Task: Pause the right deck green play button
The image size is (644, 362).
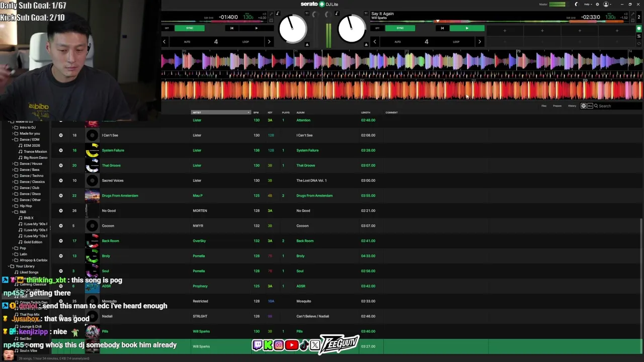Action: tap(467, 28)
